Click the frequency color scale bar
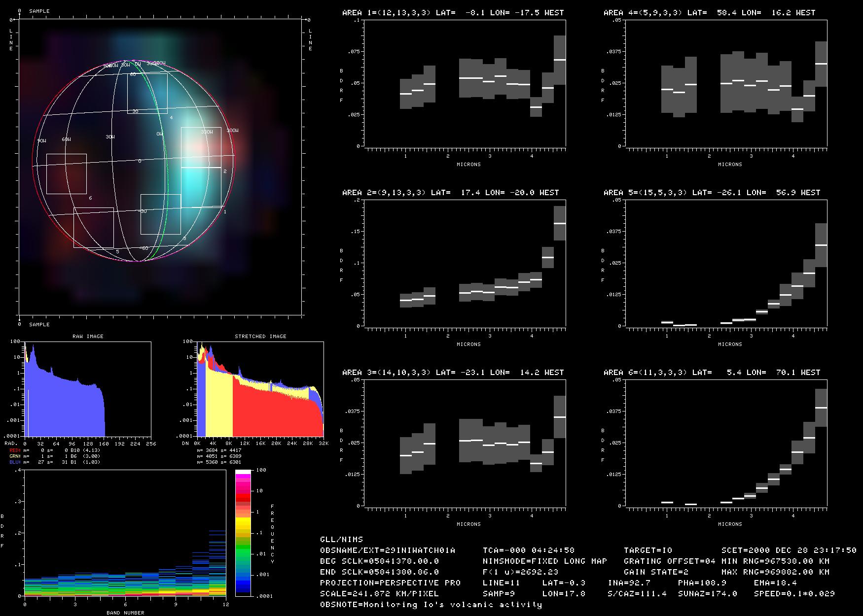Viewport: 863px width, 616px height. point(243,533)
